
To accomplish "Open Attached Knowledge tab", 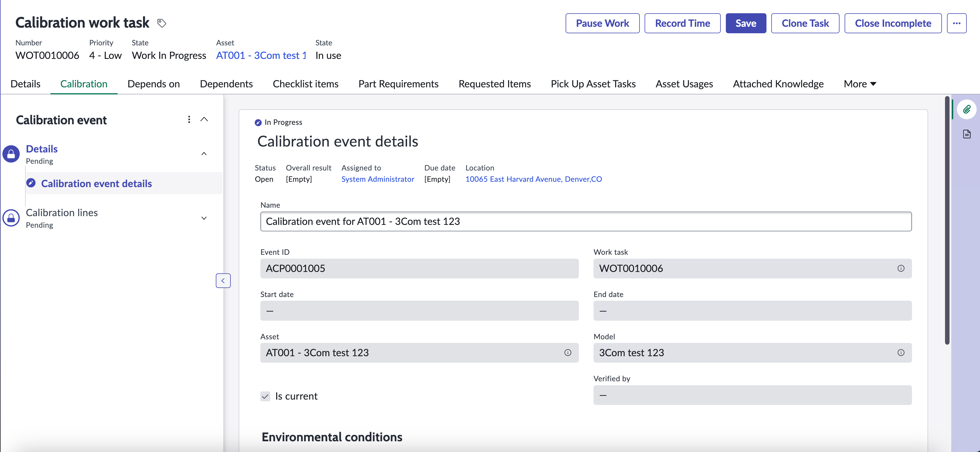I will click(x=778, y=84).
